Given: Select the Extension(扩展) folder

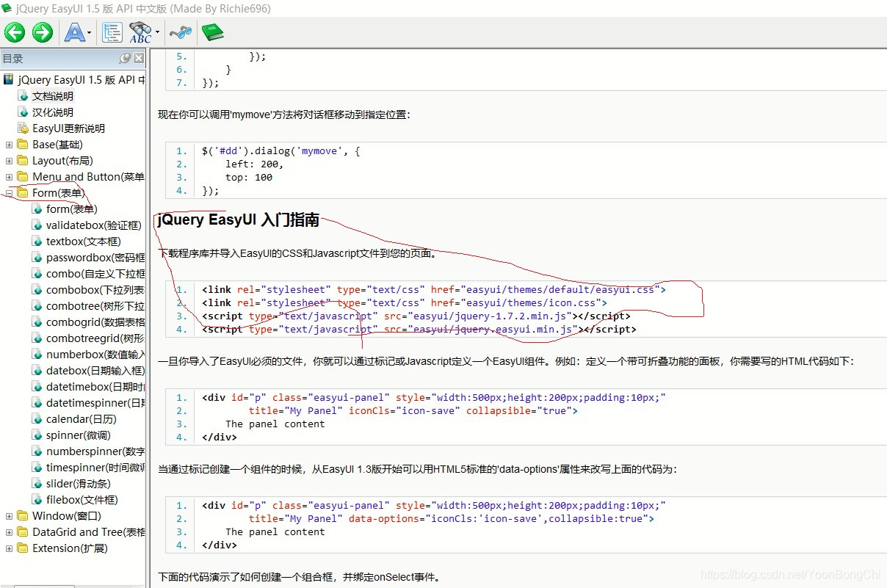Looking at the screenshot, I should 70,548.
